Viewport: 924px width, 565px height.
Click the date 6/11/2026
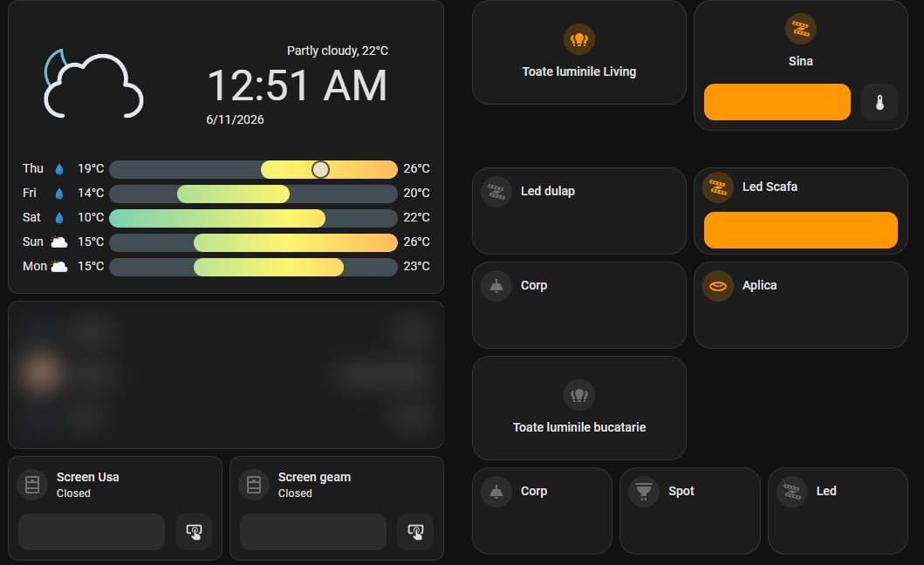(x=235, y=119)
